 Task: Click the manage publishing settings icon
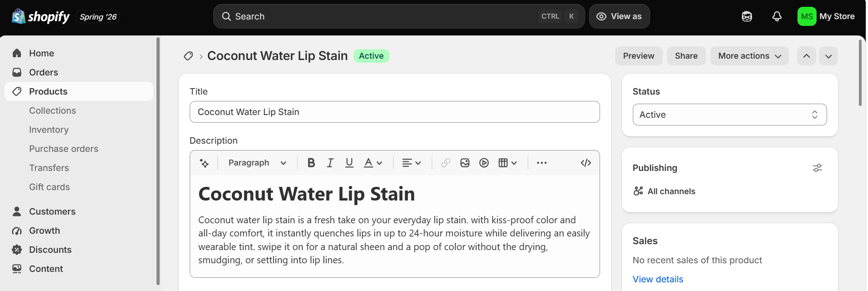click(818, 168)
